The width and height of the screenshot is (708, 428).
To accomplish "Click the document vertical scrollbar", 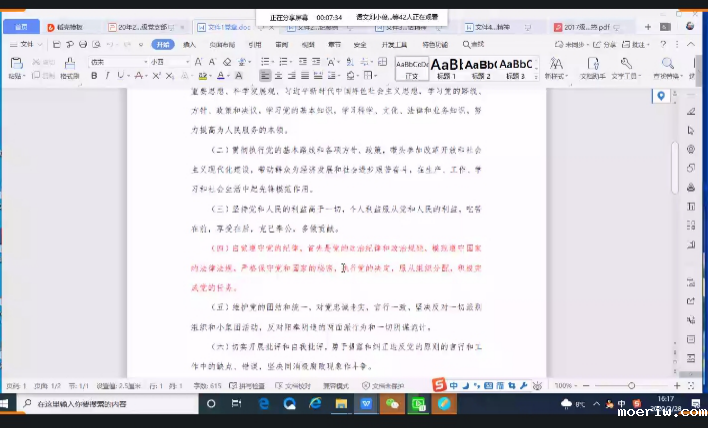I will pyautogui.click(x=675, y=168).
